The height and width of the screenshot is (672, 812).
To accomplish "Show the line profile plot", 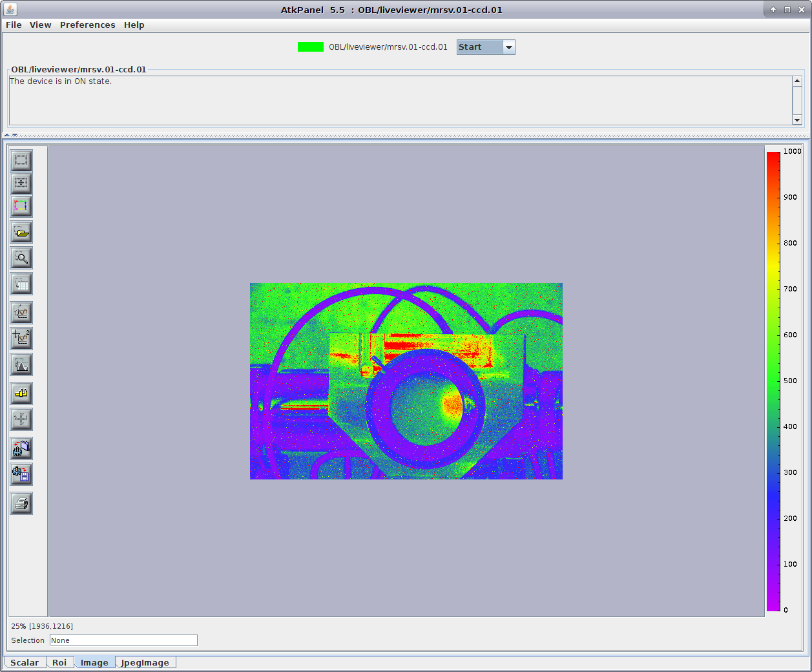I will [21, 313].
